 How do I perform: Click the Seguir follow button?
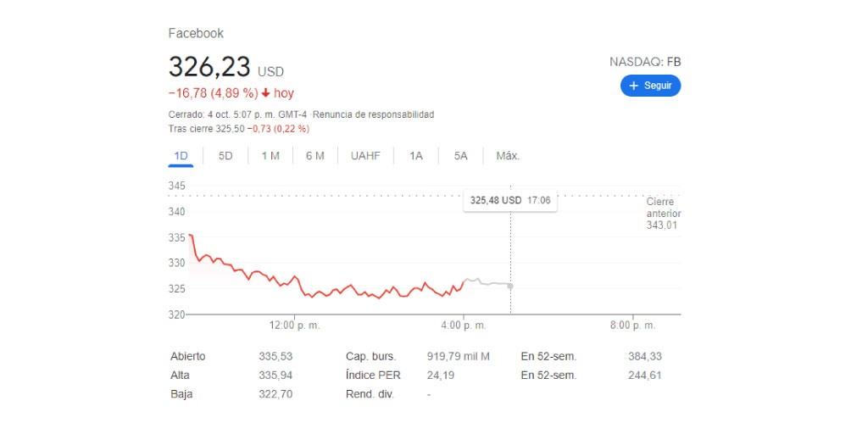tap(650, 86)
